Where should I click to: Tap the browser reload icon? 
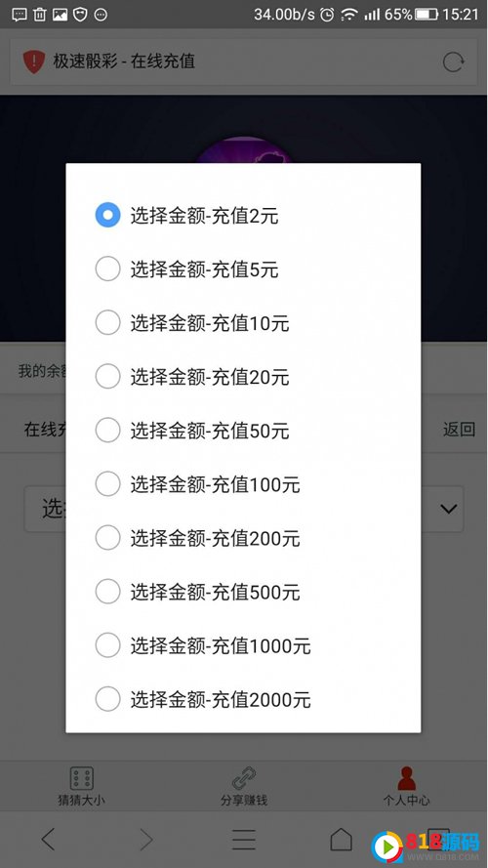(453, 62)
